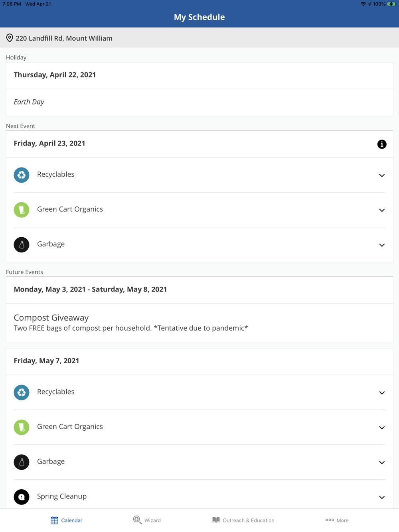This screenshot has width=399, height=532.
Task: Expand Green Cart Organics for April 23
Action: tap(381, 210)
